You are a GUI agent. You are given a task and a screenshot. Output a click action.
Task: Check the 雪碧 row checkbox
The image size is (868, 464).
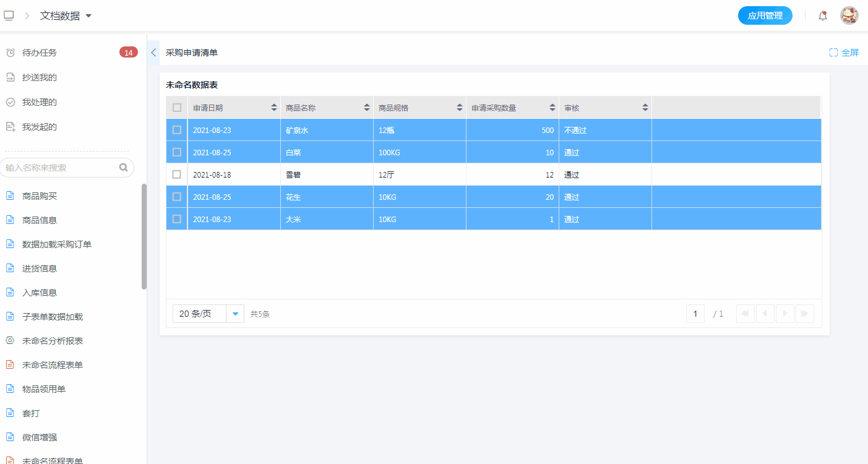click(x=177, y=174)
